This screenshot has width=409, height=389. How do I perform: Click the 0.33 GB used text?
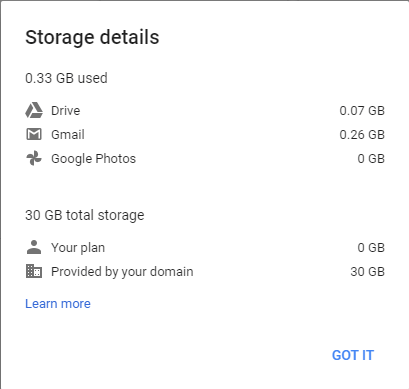[x=66, y=78]
